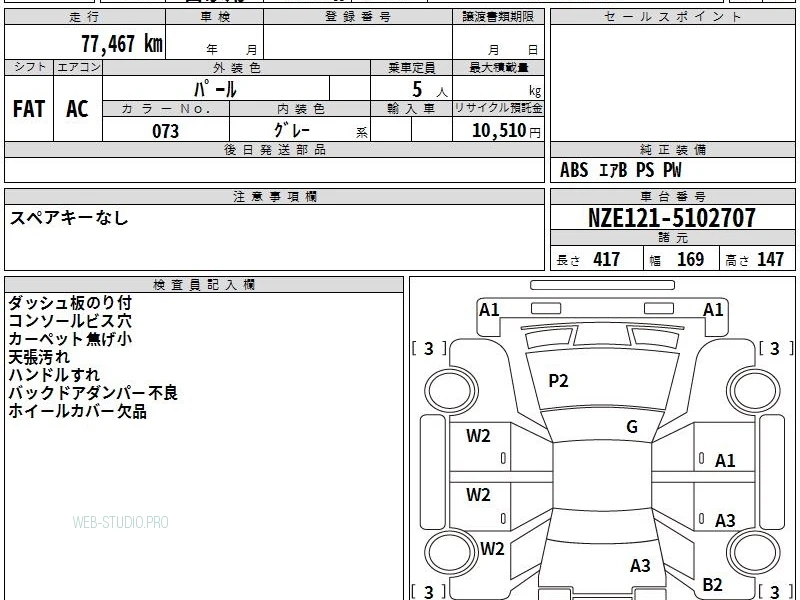
Task: Select the length value 長さ 417
Action: coord(588,260)
